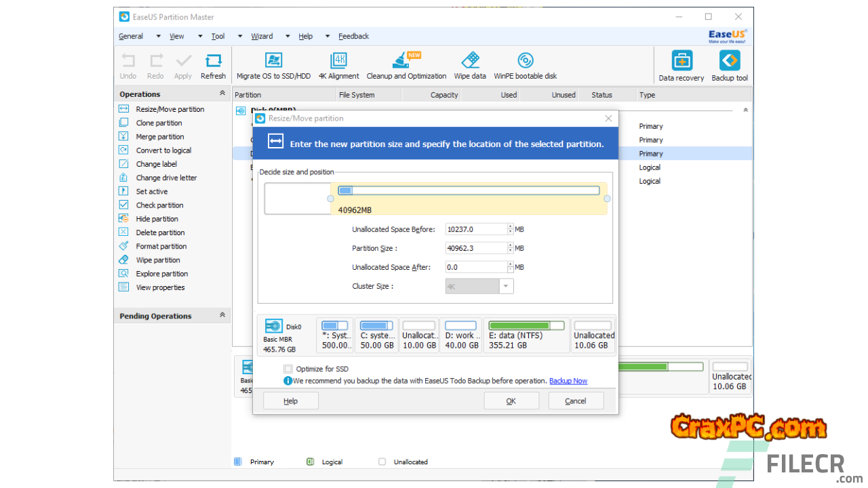The height and width of the screenshot is (488, 868).
Task: Open the 4K Alignment tool
Action: tap(339, 61)
